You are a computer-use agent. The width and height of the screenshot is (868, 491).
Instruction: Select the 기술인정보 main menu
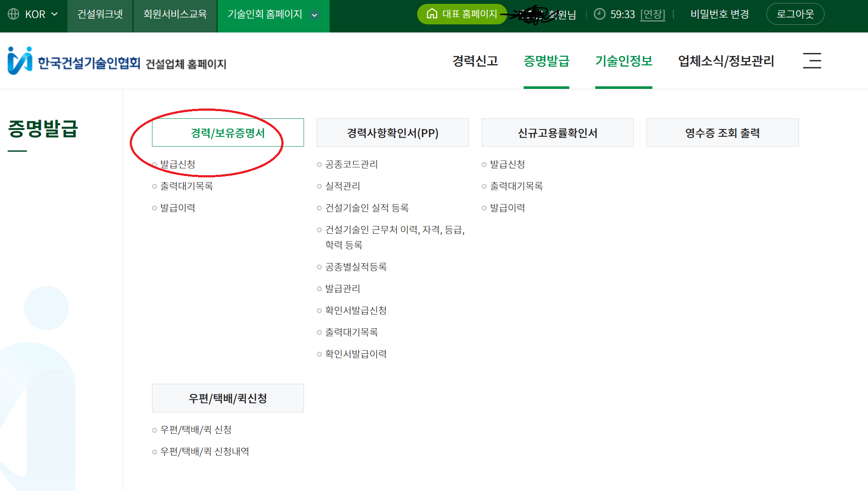point(623,61)
